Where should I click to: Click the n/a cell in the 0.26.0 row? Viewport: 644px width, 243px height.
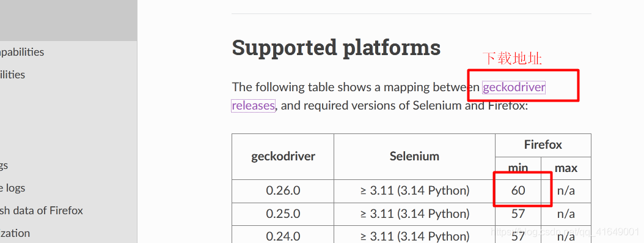[x=566, y=191]
